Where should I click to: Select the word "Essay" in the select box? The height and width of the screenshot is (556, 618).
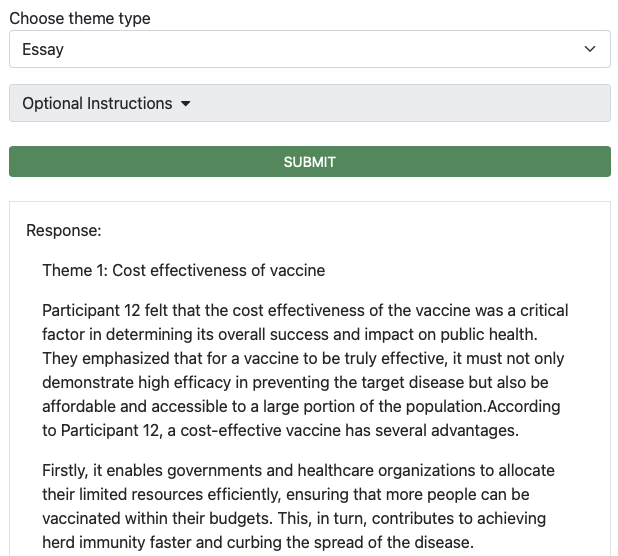[x=43, y=49]
